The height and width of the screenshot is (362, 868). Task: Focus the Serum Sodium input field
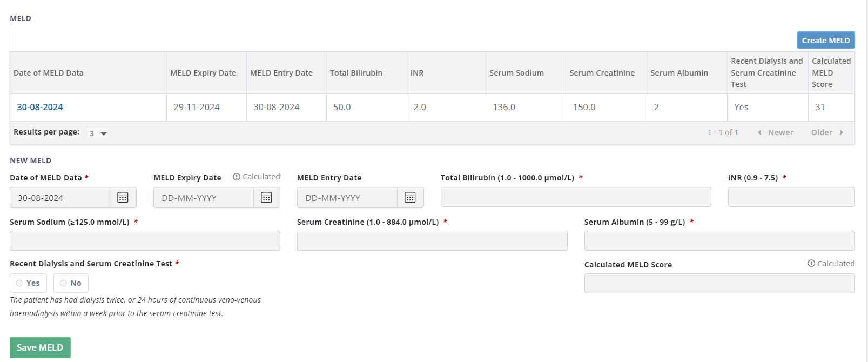(x=145, y=241)
